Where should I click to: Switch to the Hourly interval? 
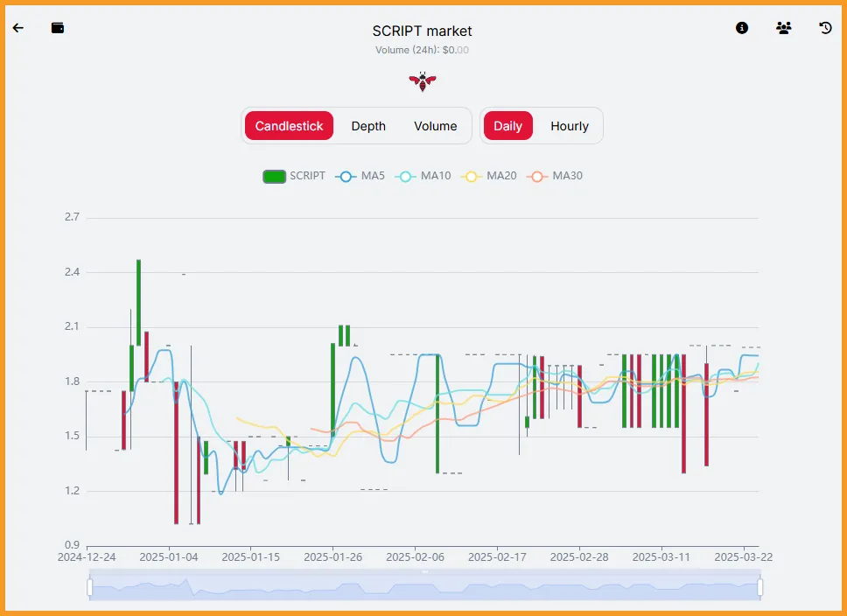(x=570, y=126)
